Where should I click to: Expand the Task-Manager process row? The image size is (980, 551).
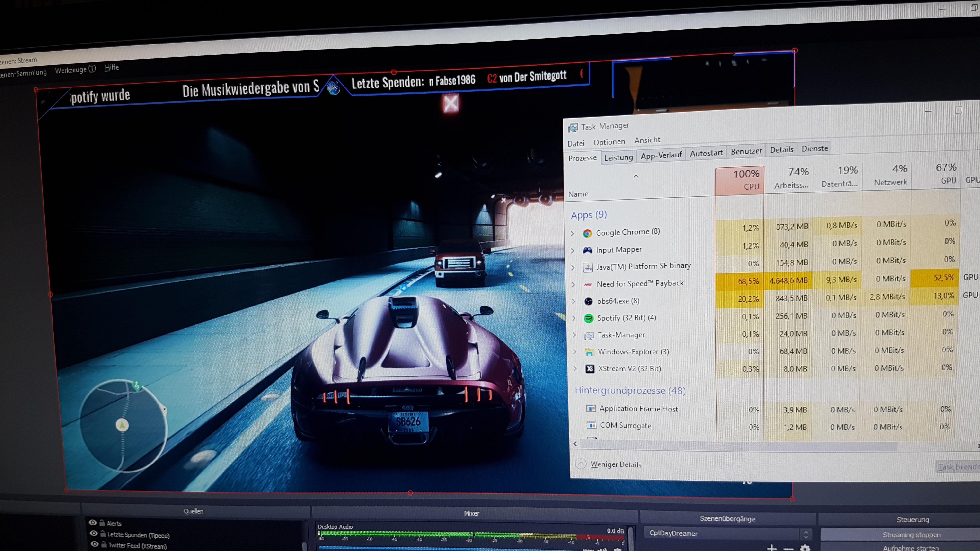574,335
